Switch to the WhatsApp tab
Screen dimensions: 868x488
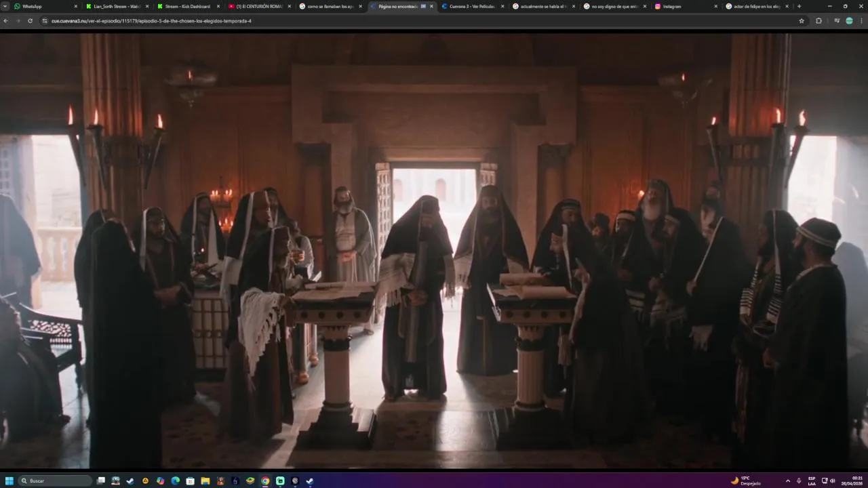[44, 6]
